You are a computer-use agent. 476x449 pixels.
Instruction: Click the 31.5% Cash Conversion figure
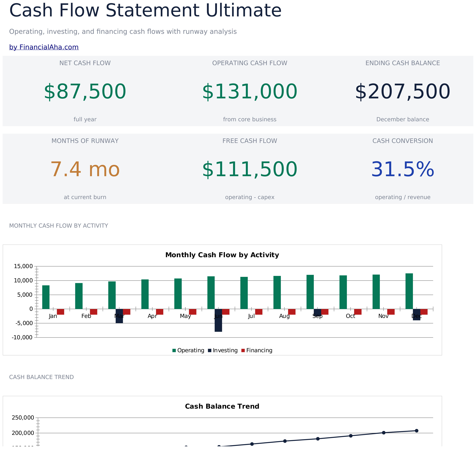click(x=403, y=169)
